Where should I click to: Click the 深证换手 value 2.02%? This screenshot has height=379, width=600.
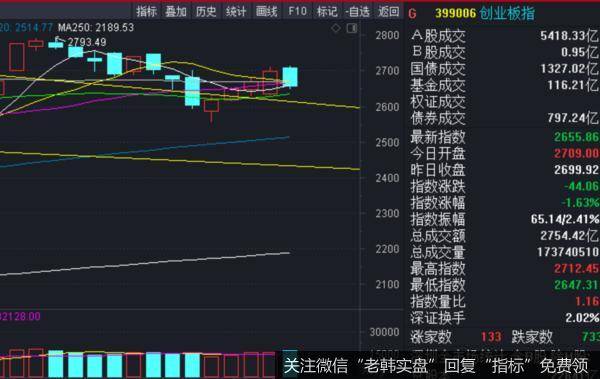[x=582, y=318]
